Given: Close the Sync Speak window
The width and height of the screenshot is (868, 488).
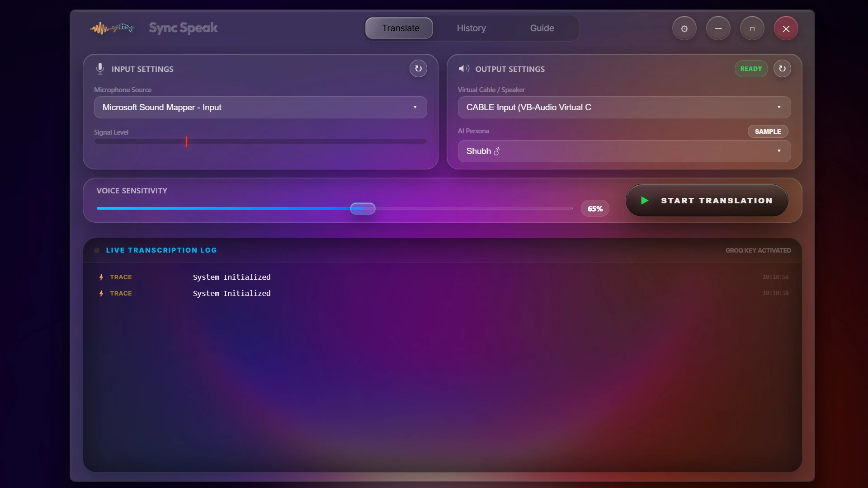Looking at the screenshot, I should (x=786, y=28).
